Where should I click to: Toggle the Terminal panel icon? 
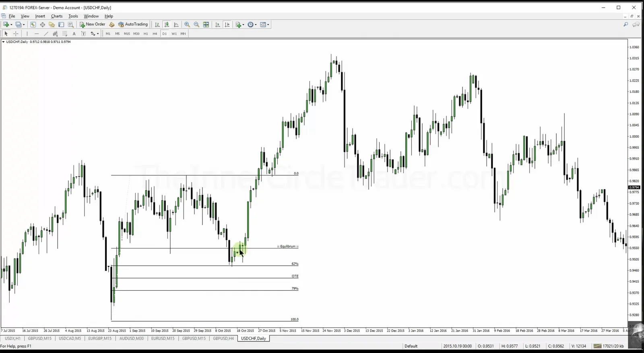click(x=61, y=25)
